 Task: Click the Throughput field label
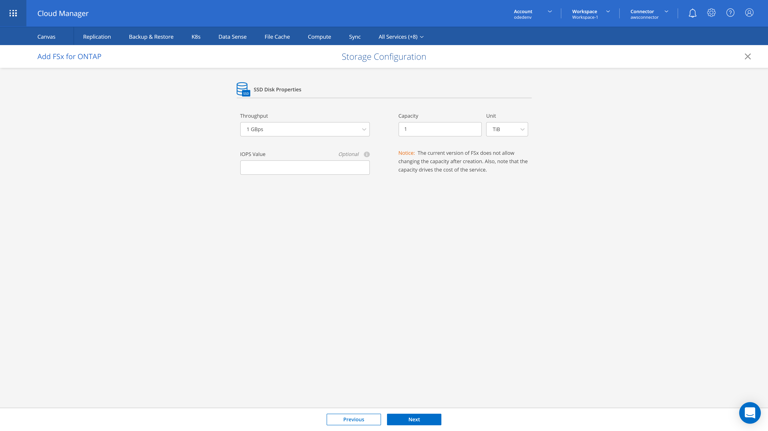point(254,116)
